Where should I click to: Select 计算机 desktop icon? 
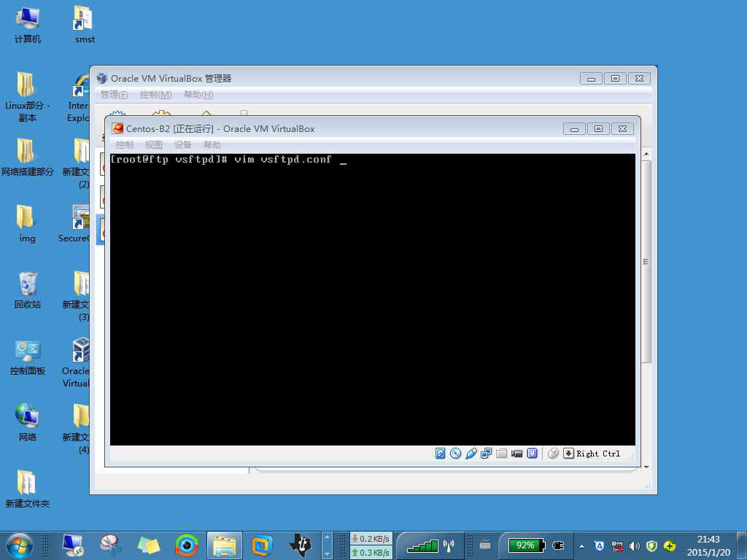[x=27, y=25]
